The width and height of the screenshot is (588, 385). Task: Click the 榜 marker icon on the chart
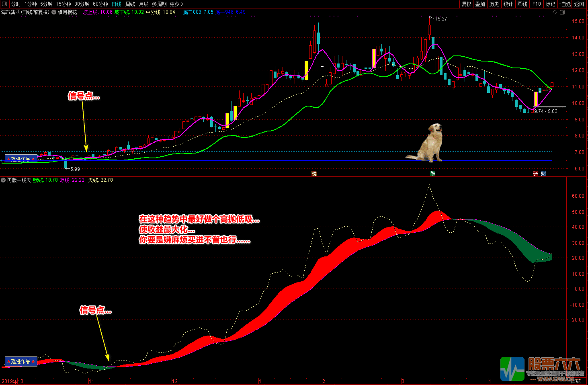[x=314, y=174]
